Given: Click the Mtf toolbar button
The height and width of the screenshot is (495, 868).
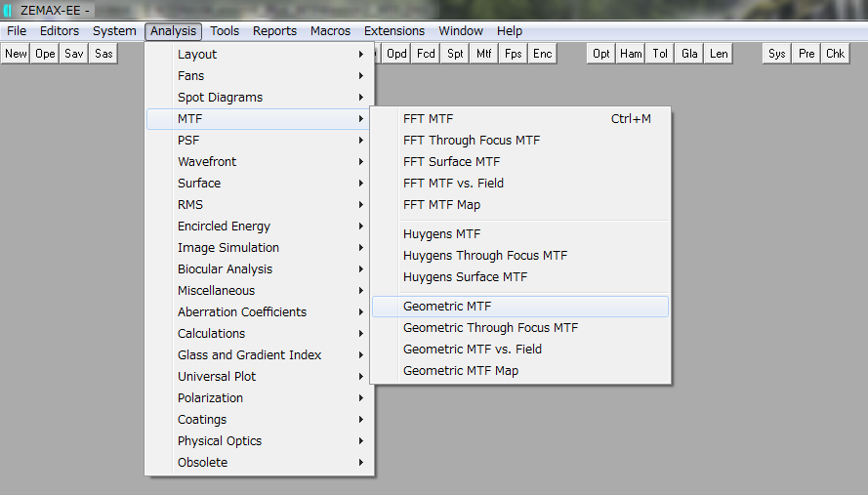Looking at the screenshot, I should tap(484, 54).
